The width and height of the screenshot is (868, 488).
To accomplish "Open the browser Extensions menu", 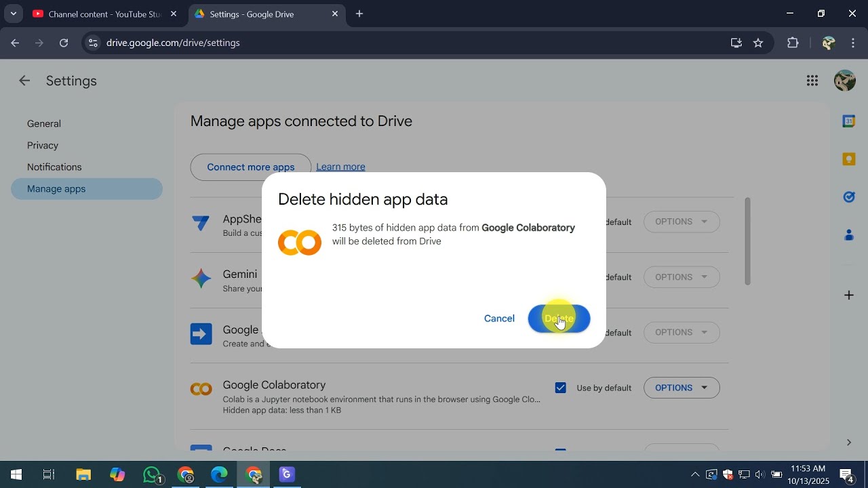I will [x=793, y=43].
